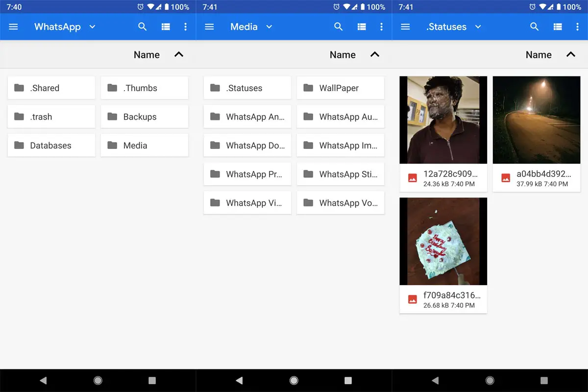Select file name f709a84c316...

tap(452, 295)
